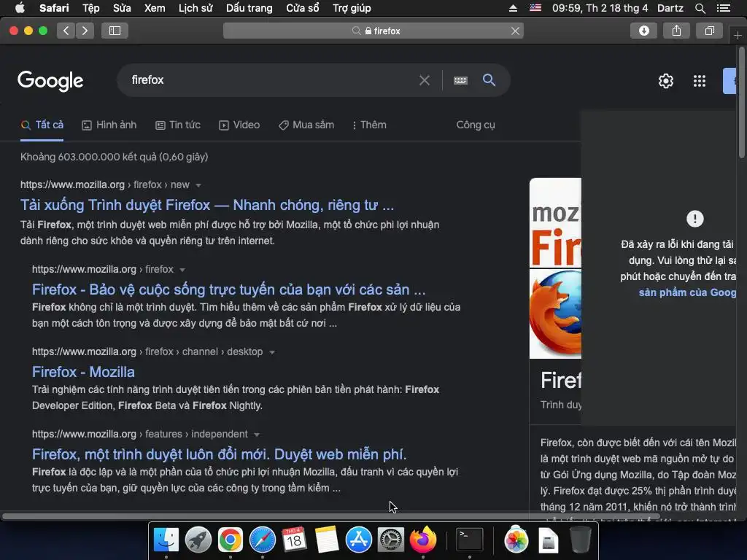Click the Mozilla Firefox wordmark image
The image size is (747, 560).
click(555, 223)
